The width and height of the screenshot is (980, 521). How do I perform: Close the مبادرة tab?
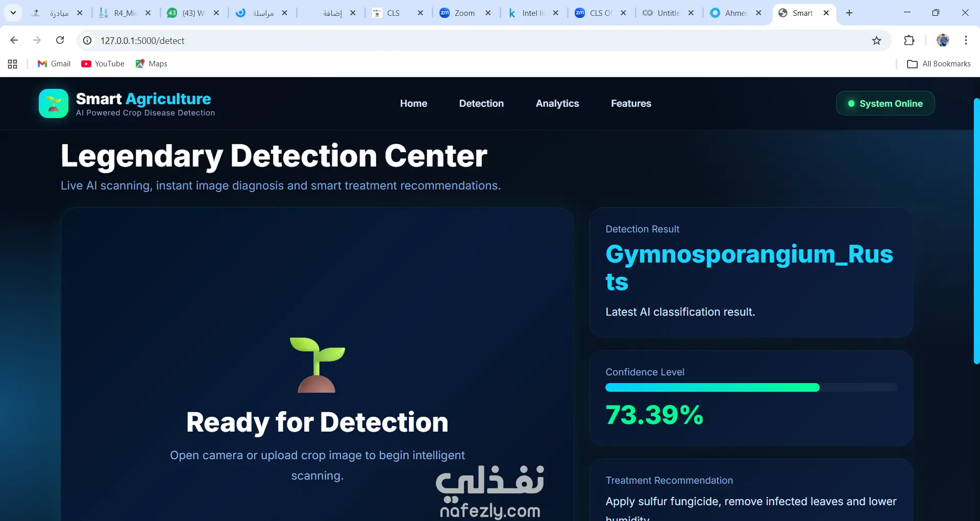pos(80,13)
